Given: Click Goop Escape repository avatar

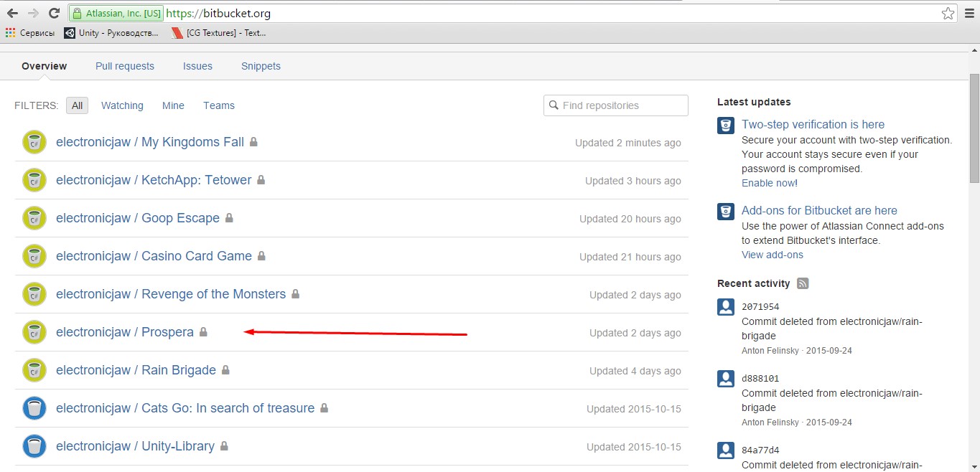Looking at the screenshot, I should 34,218.
